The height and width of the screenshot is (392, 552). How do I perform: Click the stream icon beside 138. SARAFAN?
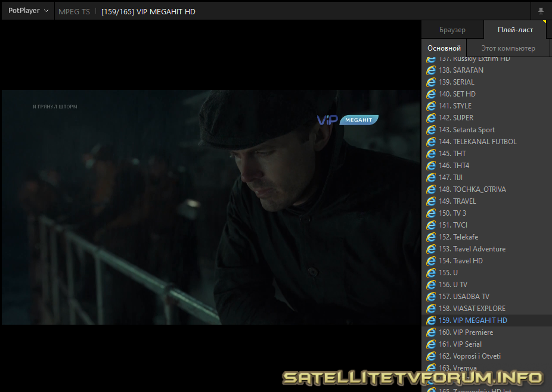click(431, 70)
